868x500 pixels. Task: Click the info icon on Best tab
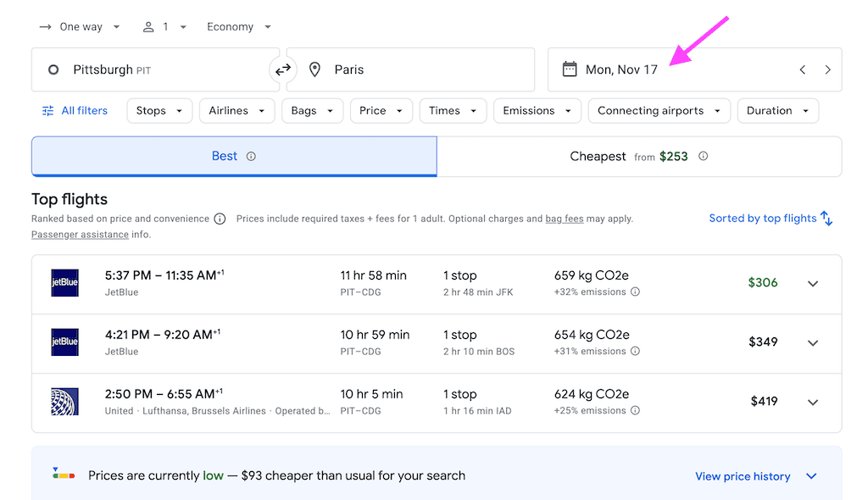click(x=251, y=156)
